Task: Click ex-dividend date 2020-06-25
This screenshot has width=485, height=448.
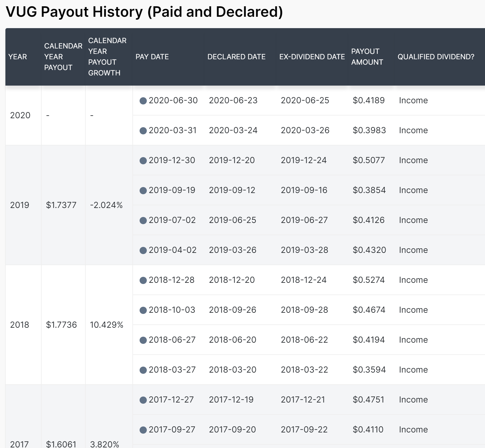Action: [x=305, y=100]
